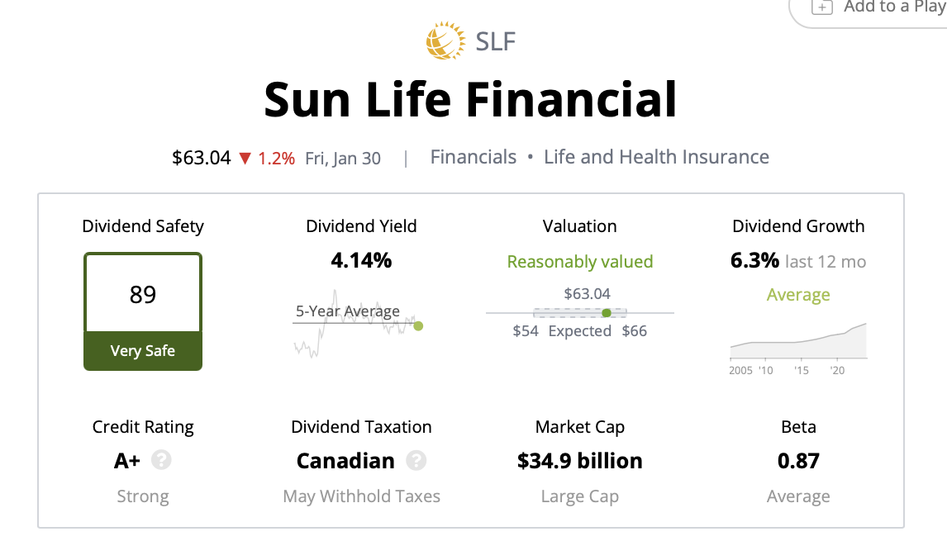Open the dividend yield sparkline chart
This screenshot has width=947, height=560.
(x=355, y=324)
